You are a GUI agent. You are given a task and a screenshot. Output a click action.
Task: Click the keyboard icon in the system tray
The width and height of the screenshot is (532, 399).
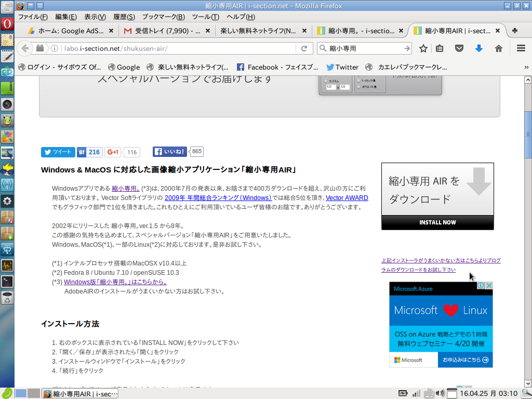(429, 394)
